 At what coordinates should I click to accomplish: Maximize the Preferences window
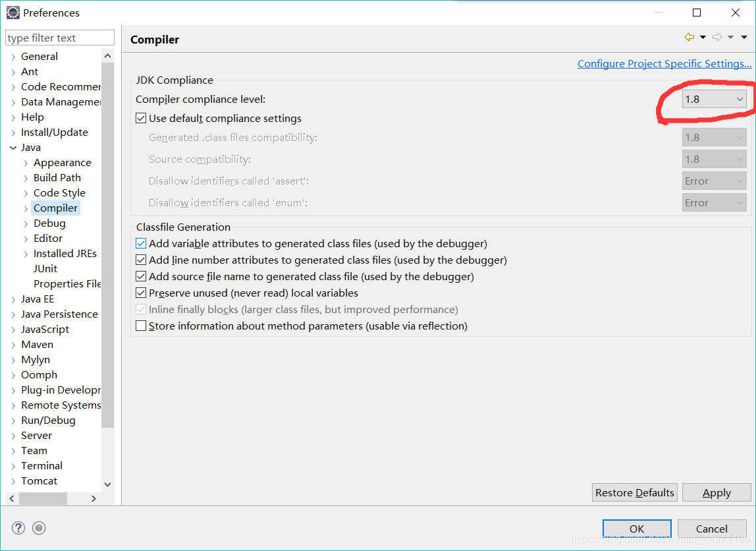pos(697,13)
